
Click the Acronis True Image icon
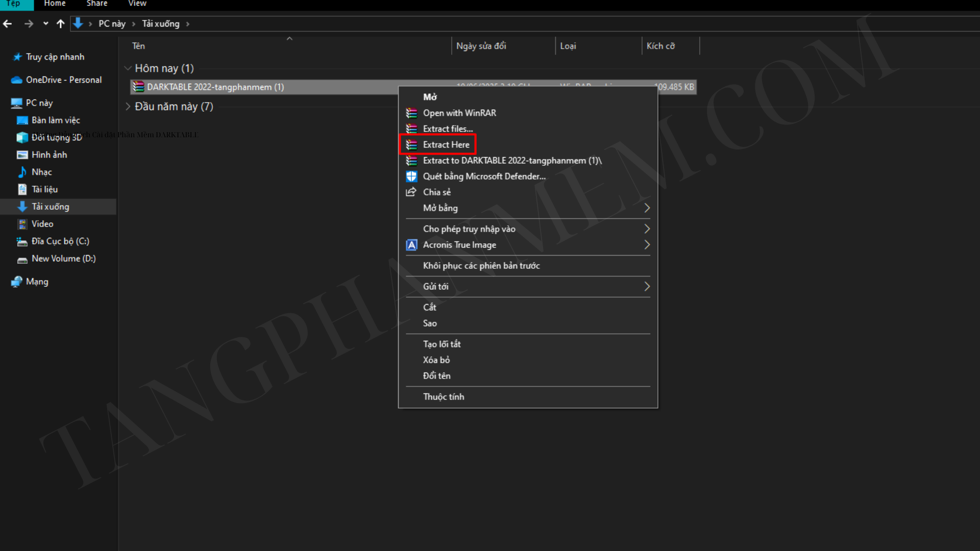411,245
